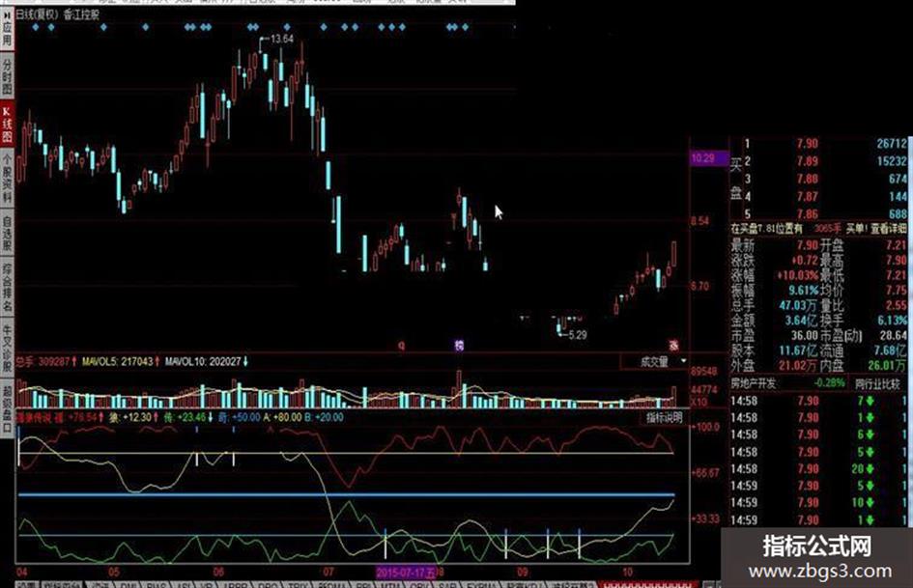Click the 9.61% amplitude value

pos(803,290)
